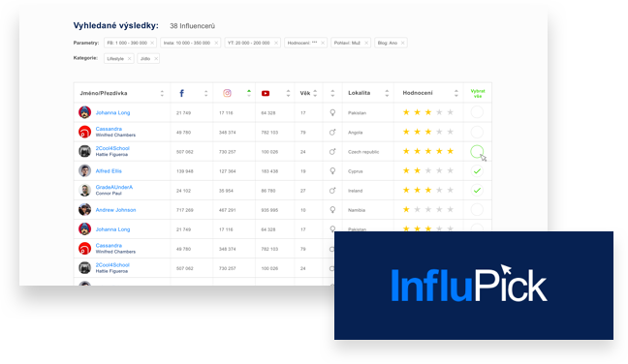The width and height of the screenshot is (628, 364).
Task: Uncheck the Alfred Ellis row selection
Action: (477, 170)
